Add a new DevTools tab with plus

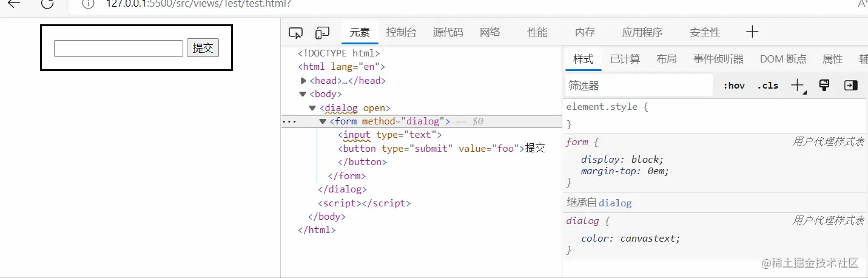(x=752, y=32)
